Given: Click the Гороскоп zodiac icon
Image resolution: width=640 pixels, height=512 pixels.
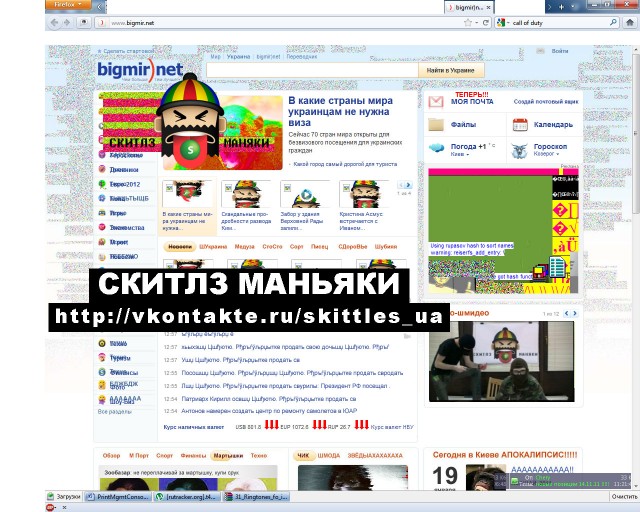Looking at the screenshot, I should point(520,150).
